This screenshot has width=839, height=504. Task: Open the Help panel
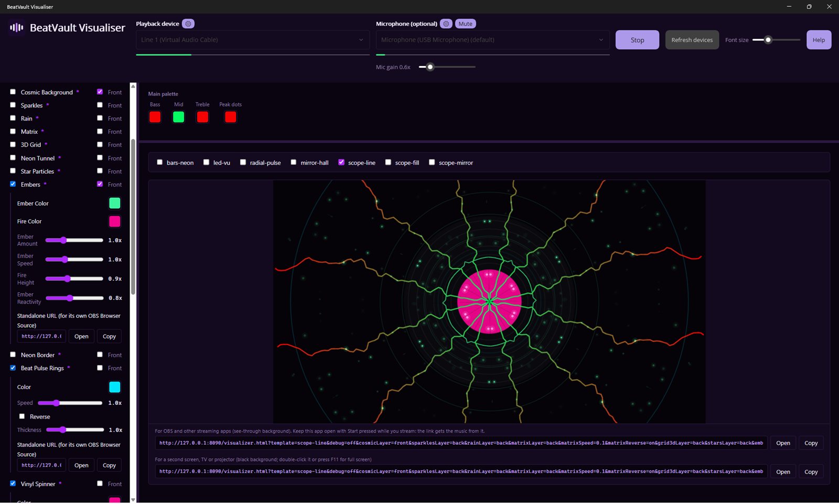tap(819, 40)
